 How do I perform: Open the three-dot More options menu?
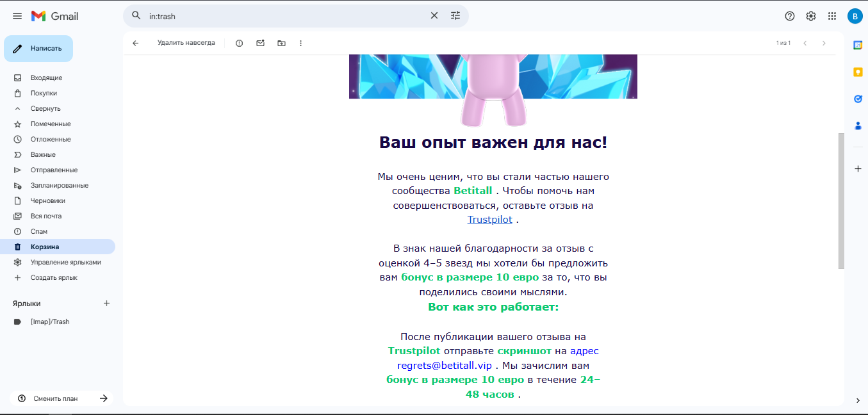(300, 43)
